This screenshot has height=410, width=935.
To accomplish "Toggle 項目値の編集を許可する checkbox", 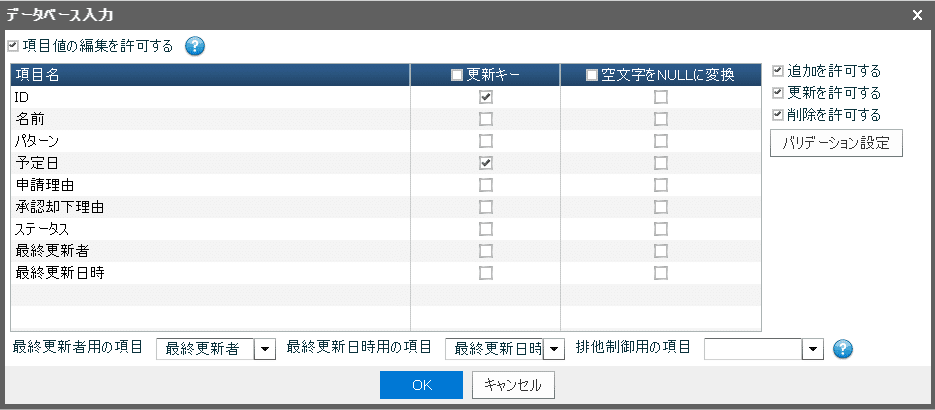I will [x=13, y=46].
